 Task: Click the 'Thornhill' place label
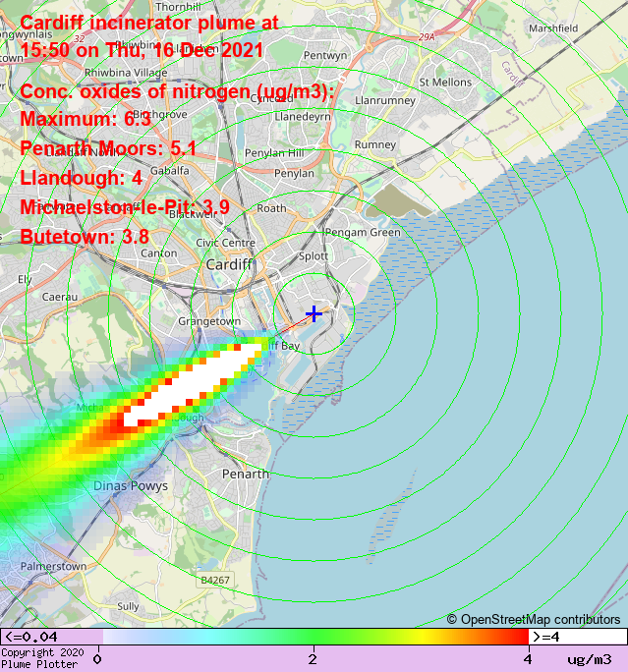[178, 7]
